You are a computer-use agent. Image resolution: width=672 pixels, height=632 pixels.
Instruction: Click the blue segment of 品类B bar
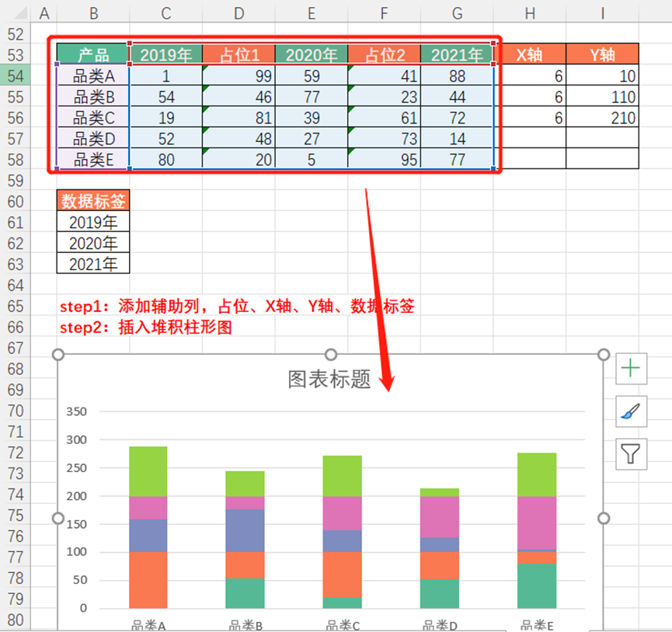(245, 530)
